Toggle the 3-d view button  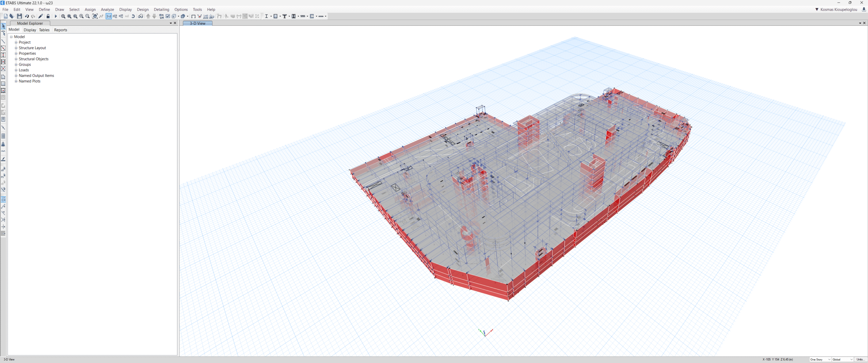point(108,16)
